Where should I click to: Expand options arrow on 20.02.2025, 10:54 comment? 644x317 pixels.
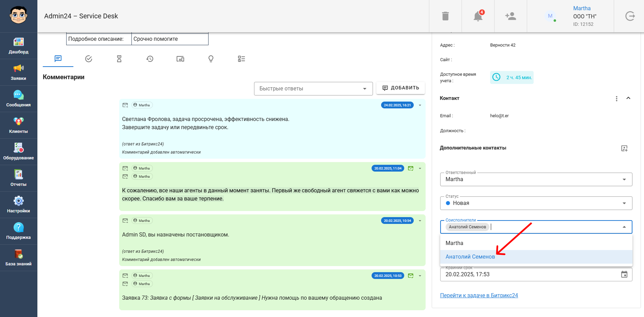coord(420,221)
